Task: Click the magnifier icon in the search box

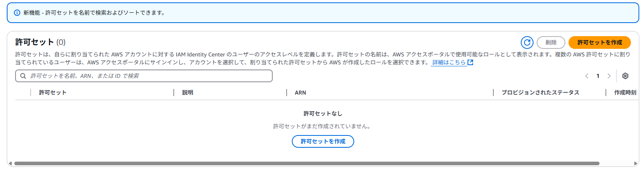Action: pos(23,76)
